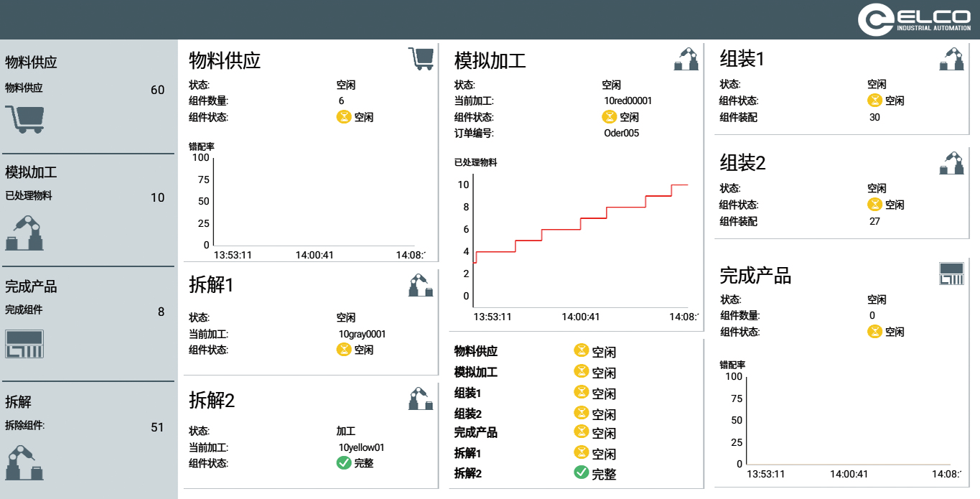Select 拆解 entry in left sidebar
This screenshot has height=499, width=980.
pyautogui.click(x=19, y=402)
